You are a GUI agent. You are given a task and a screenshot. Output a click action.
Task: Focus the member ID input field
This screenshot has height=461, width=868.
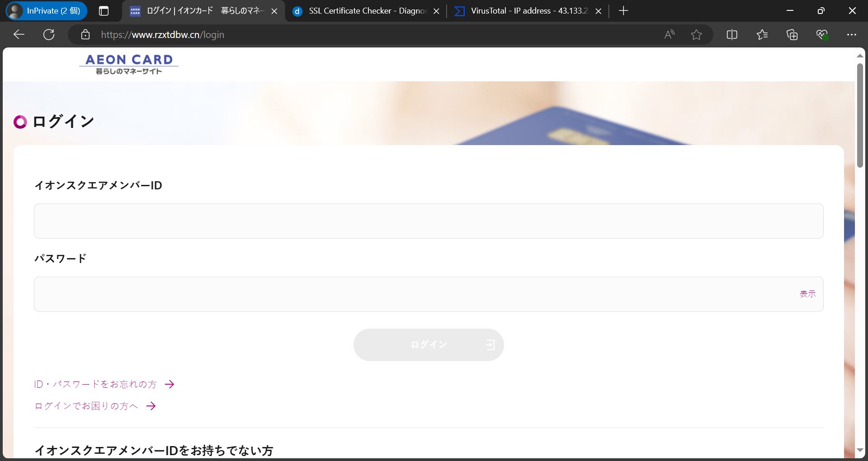click(x=429, y=221)
